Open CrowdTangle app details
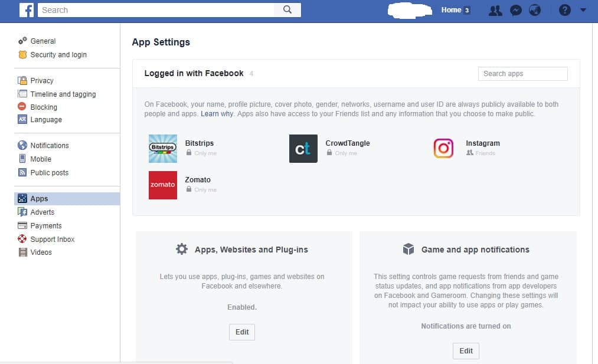The width and height of the screenshot is (598, 364). tap(347, 143)
